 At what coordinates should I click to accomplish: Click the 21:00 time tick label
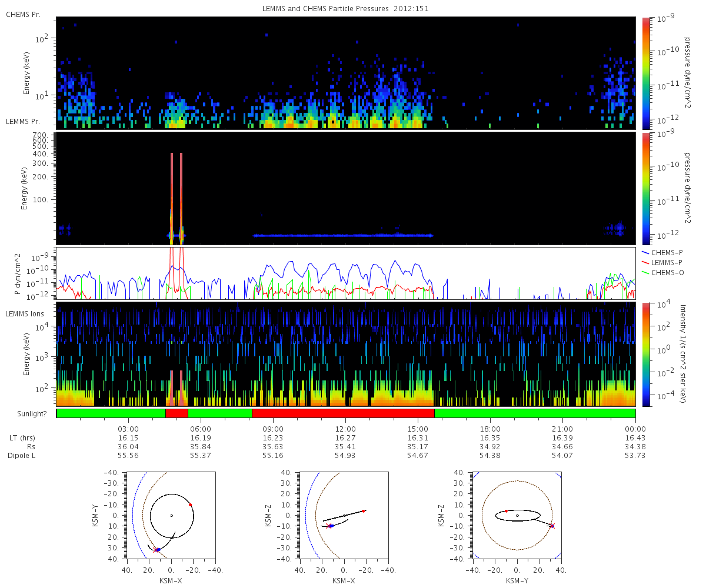(563, 429)
